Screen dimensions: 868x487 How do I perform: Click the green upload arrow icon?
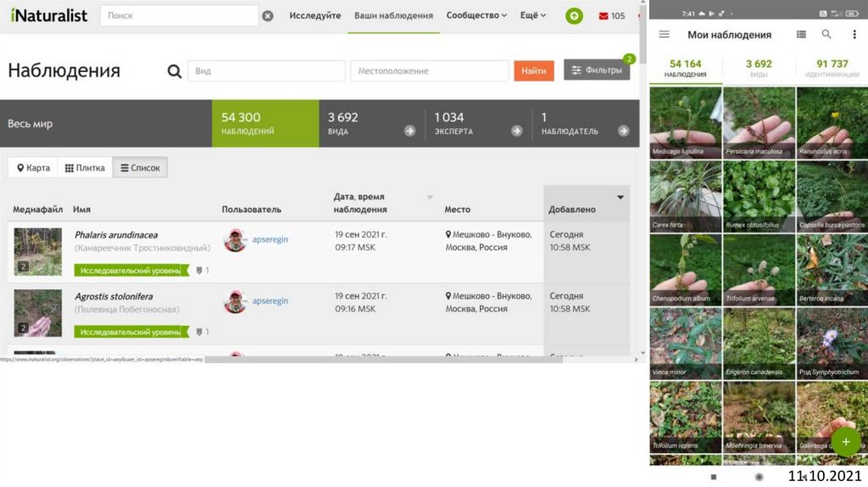point(574,16)
